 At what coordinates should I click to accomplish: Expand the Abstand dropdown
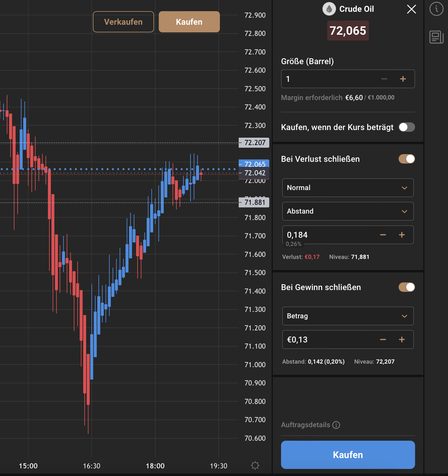[348, 211]
